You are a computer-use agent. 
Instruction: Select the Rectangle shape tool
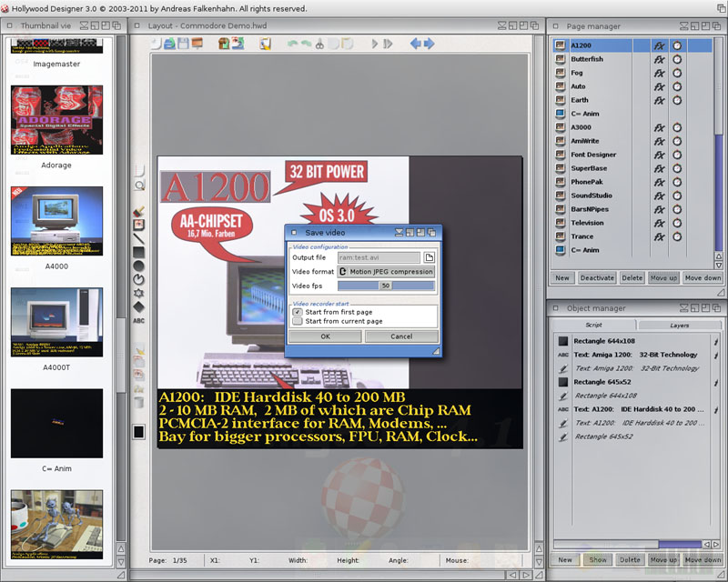coord(139,253)
